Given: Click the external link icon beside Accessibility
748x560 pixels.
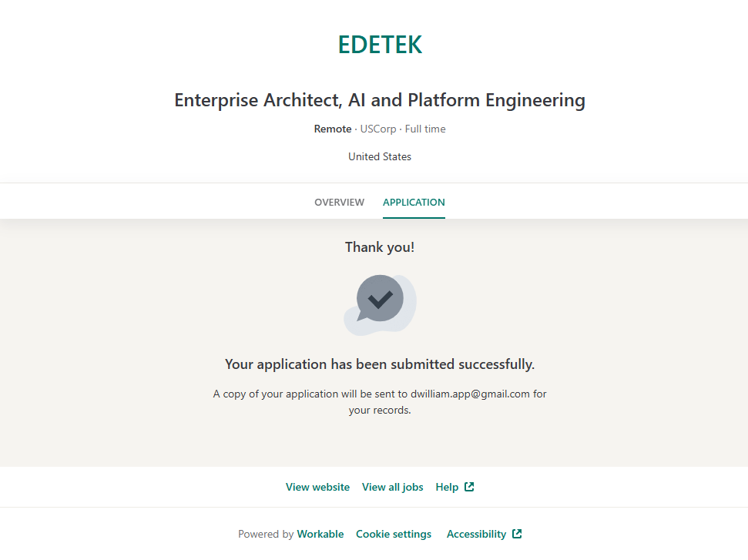Looking at the screenshot, I should pos(517,534).
